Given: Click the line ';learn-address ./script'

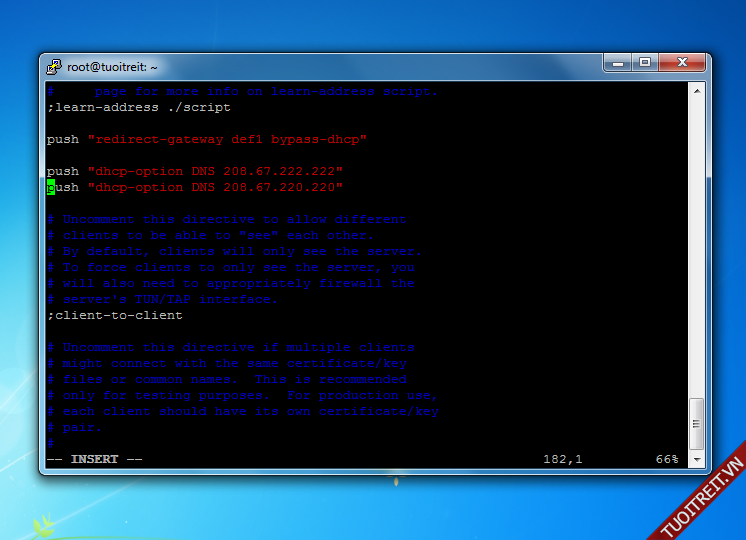Looking at the screenshot, I should tap(138, 108).
